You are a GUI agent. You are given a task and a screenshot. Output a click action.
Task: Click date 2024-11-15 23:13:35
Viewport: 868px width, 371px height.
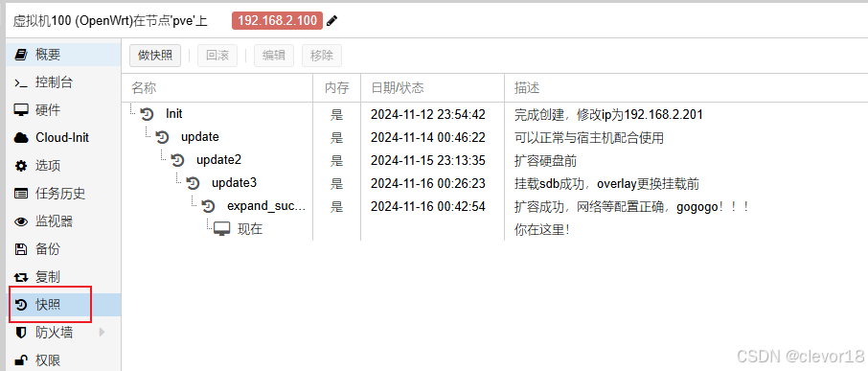click(428, 161)
